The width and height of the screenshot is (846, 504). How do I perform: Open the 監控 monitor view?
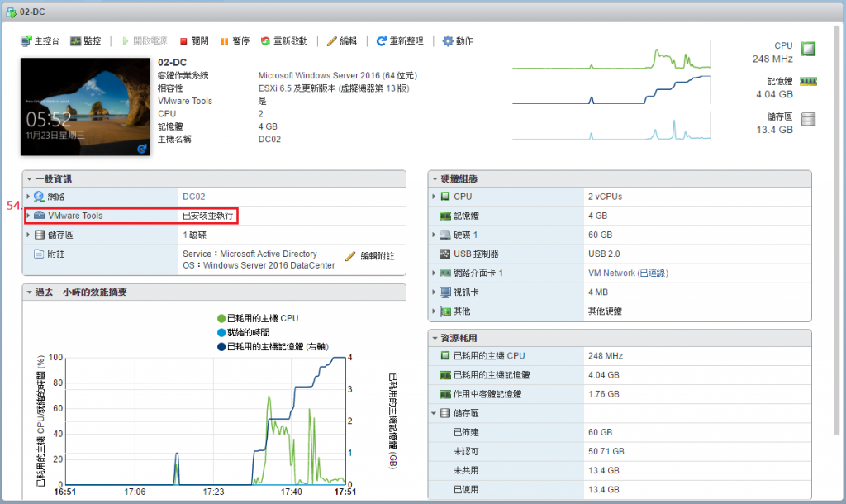(86, 41)
